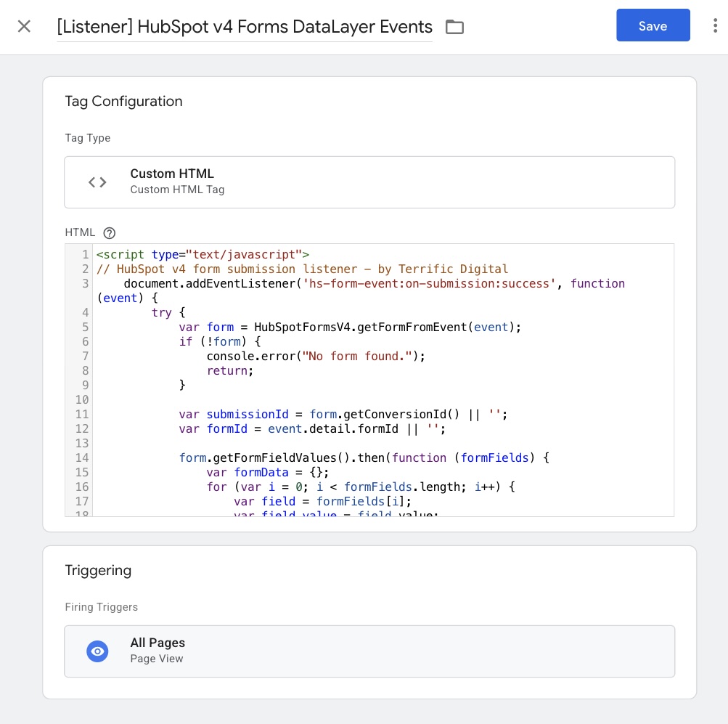The image size is (728, 724).
Task: Click the Firing Triggers label
Action: [x=101, y=607]
